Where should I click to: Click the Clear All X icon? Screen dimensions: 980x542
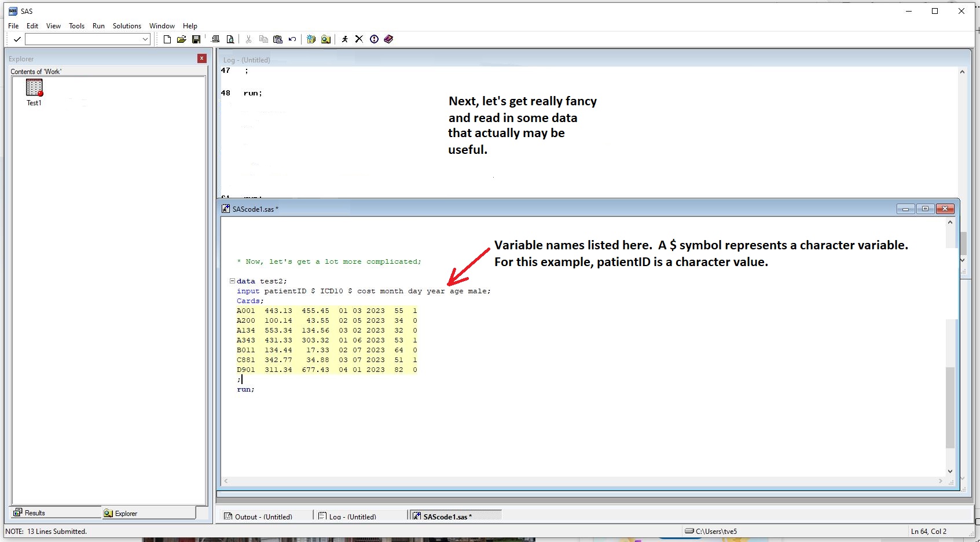tap(359, 39)
